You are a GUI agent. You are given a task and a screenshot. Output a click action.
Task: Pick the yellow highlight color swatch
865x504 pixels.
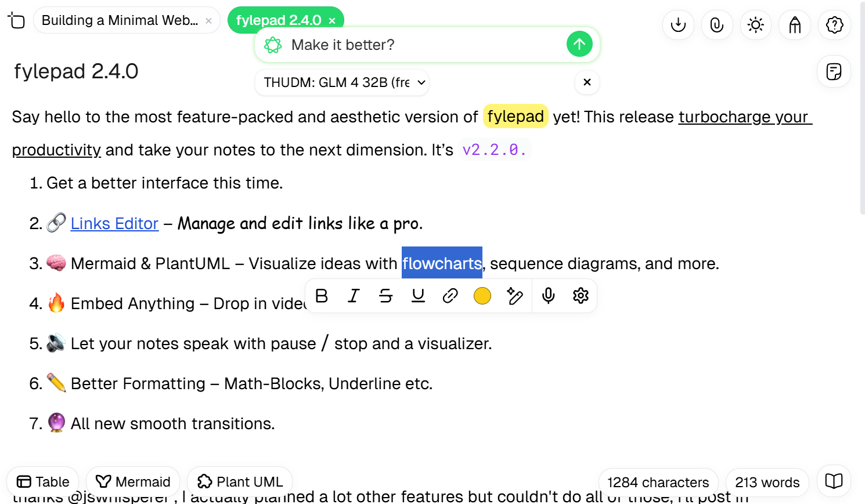pyautogui.click(x=482, y=296)
